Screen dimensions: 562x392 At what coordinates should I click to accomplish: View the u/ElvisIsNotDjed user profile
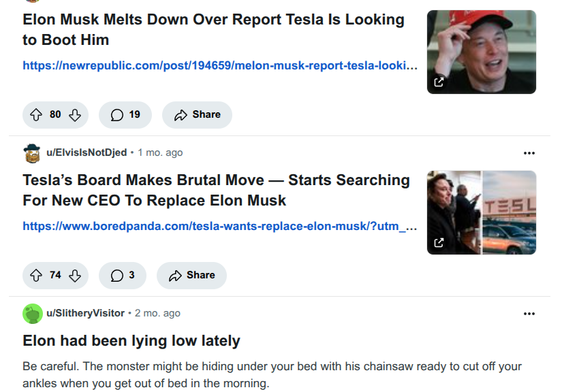(87, 152)
